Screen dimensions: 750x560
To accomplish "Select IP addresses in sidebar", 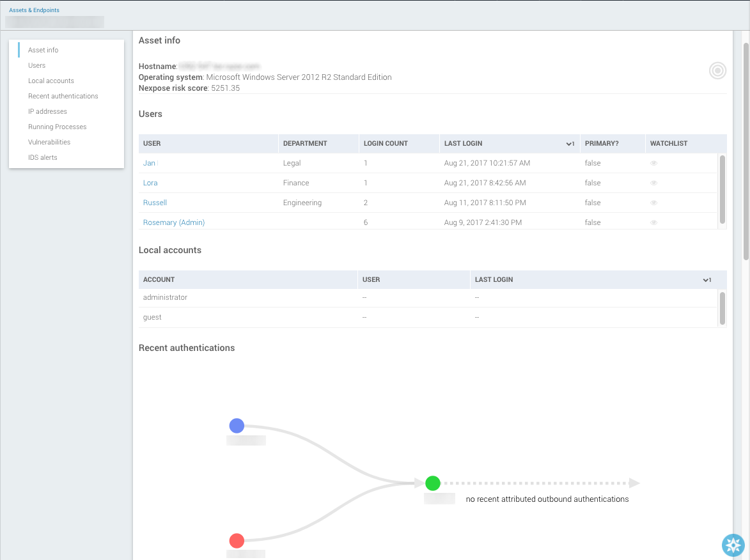I will [x=47, y=111].
